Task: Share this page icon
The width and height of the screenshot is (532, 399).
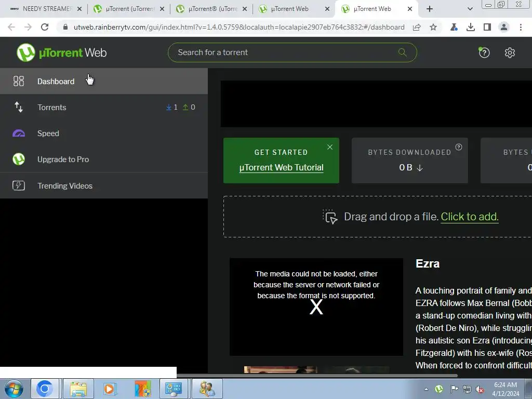Action: click(417, 27)
